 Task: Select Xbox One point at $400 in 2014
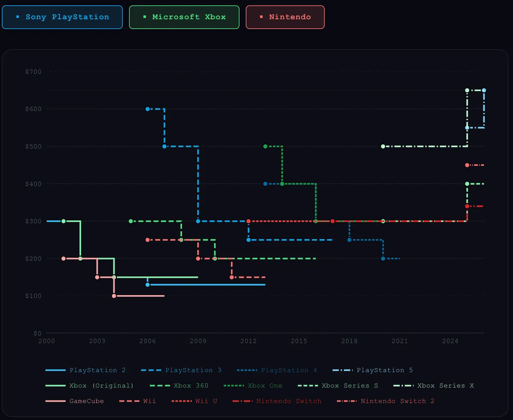pyautogui.click(x=282, y=184)
